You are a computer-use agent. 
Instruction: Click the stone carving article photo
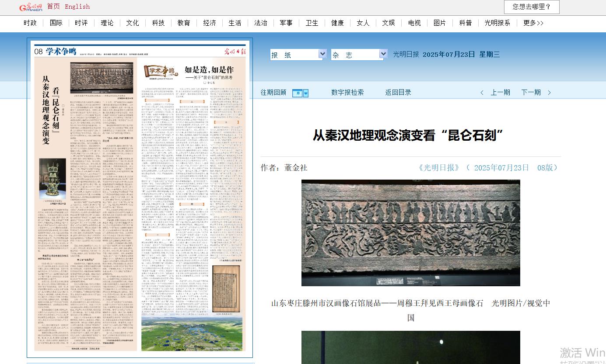[x=410, y=232]
